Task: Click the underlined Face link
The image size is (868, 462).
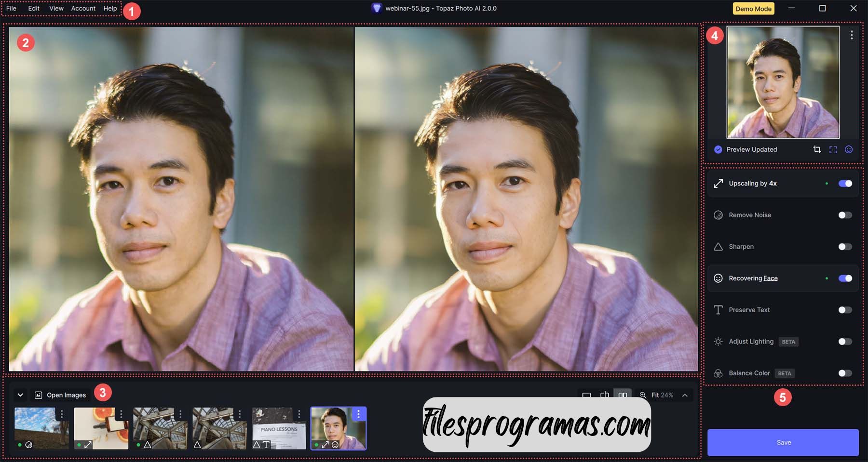Action: click(x=770, y=278)
